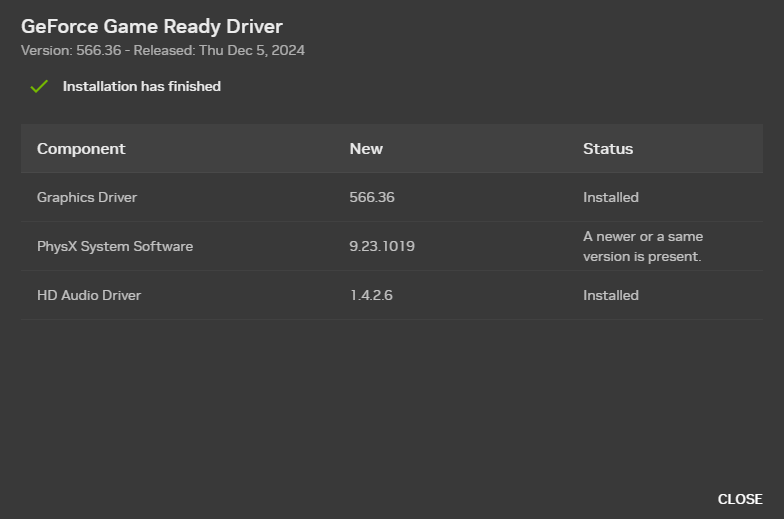
Task: Click the 566.36 version table cell
Action: pyautogui.click(x=372, y=197)
